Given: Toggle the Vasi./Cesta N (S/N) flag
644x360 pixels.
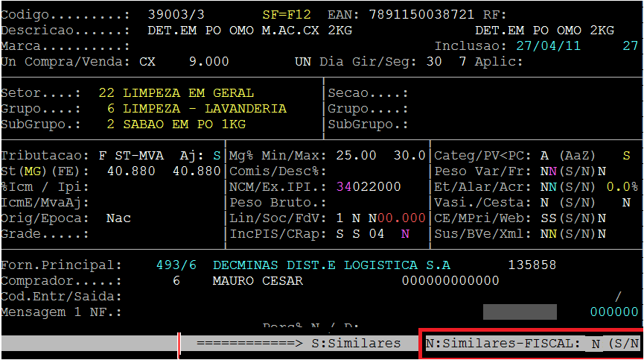Looking at the screenshot, I should click(545, 202).
